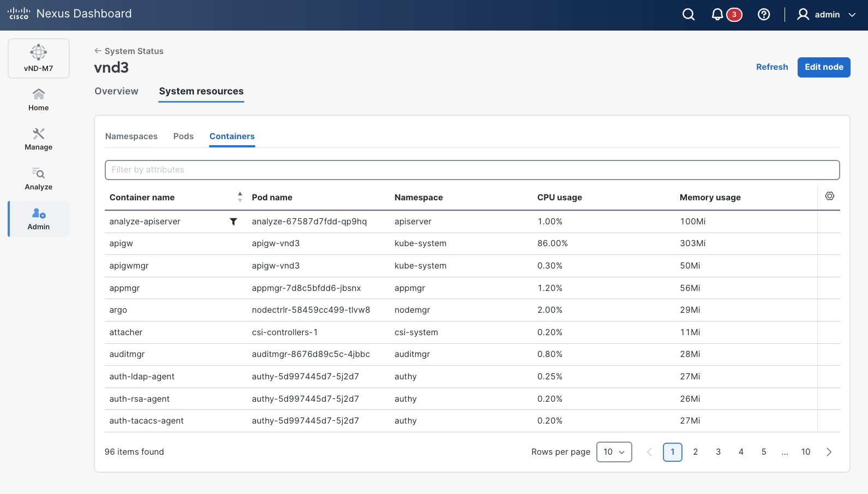The width and height of the screenshot is (868, 494).
Task: Expand the admin account dropdown chevron
Action: [x=852, y=15]
